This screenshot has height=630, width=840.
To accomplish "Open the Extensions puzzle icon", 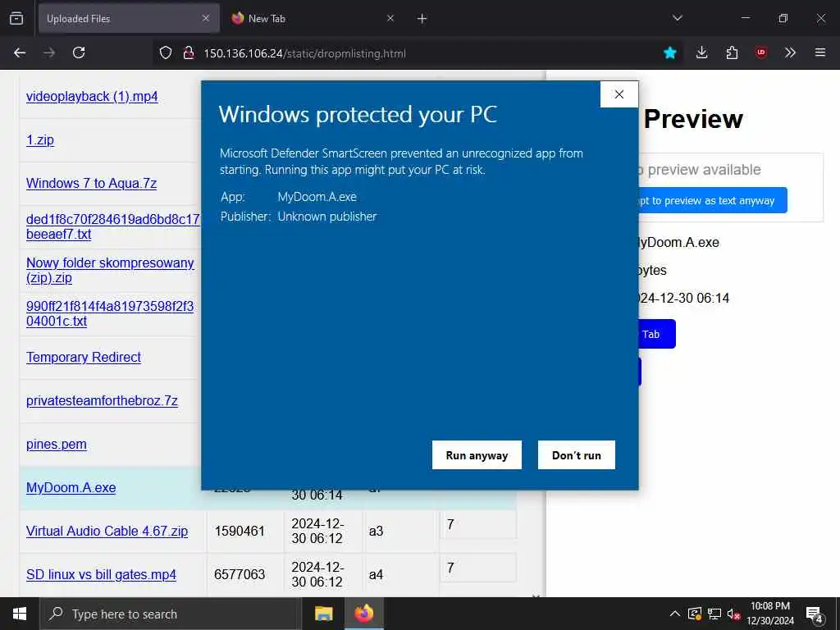I will pyautogui.click(x=732, y=52).
